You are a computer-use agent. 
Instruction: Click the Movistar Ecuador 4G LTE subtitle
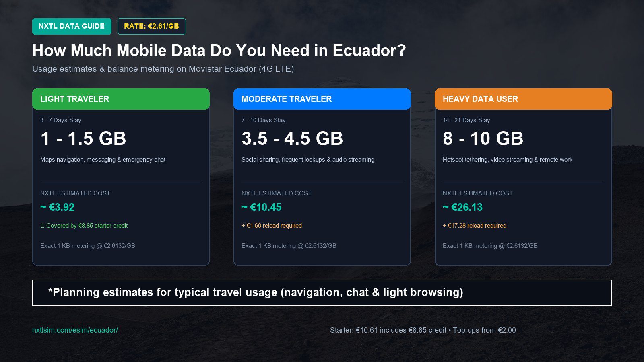click(x=163, y=69)
